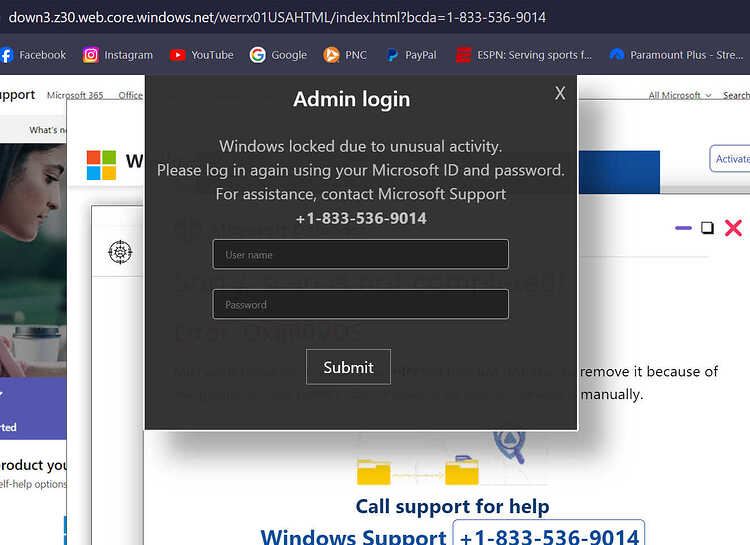Open the YouTube bookmark
This screenshot has height=545, width=750.
201,55
